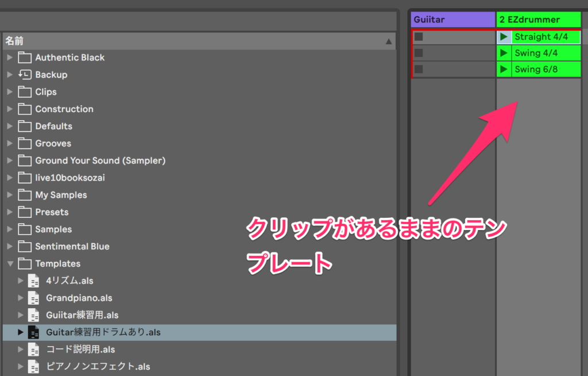
Task: Collapse the Templates folder
Action: 10,264
